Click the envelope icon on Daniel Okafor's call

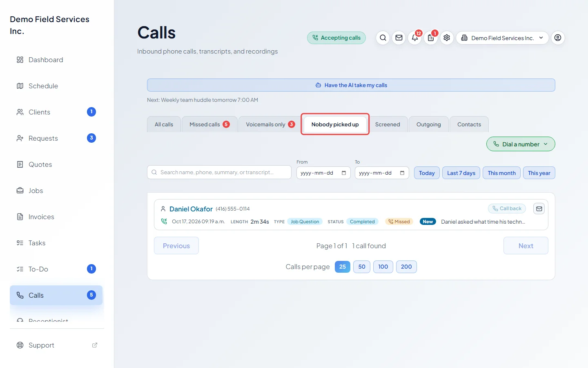point(539,209)
